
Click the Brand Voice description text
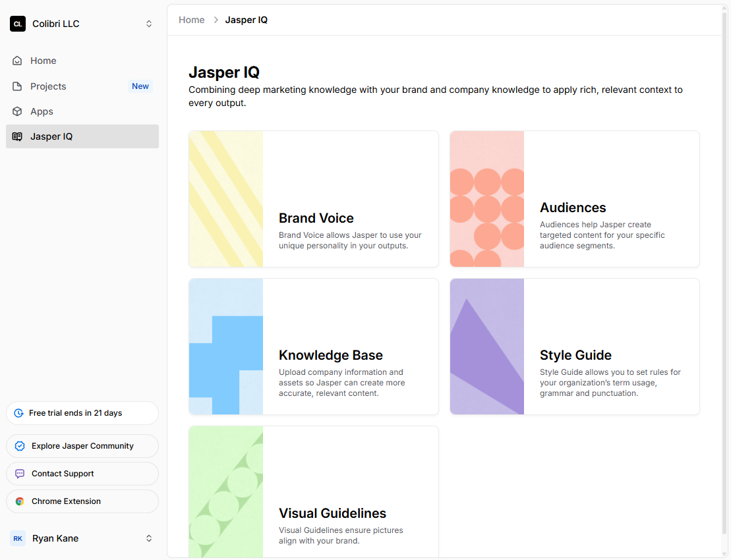point(350,240)
